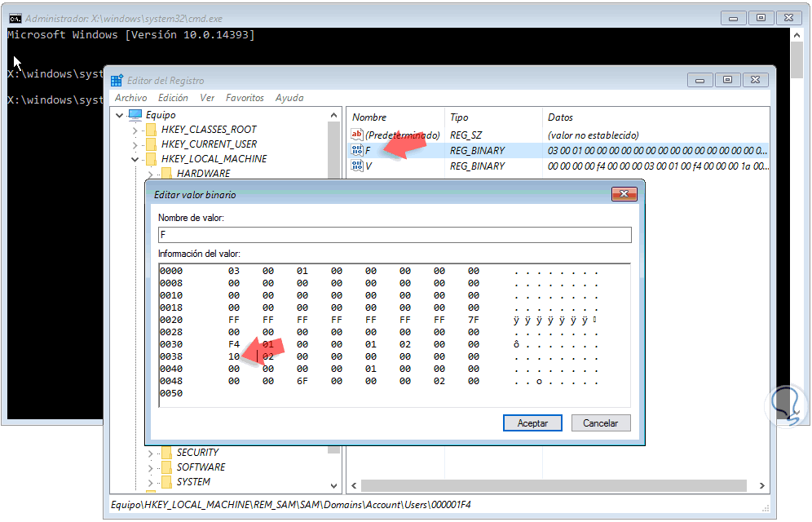Expand the HARDWARE key
Screen dimensions: 812x522
coord(151,174)
